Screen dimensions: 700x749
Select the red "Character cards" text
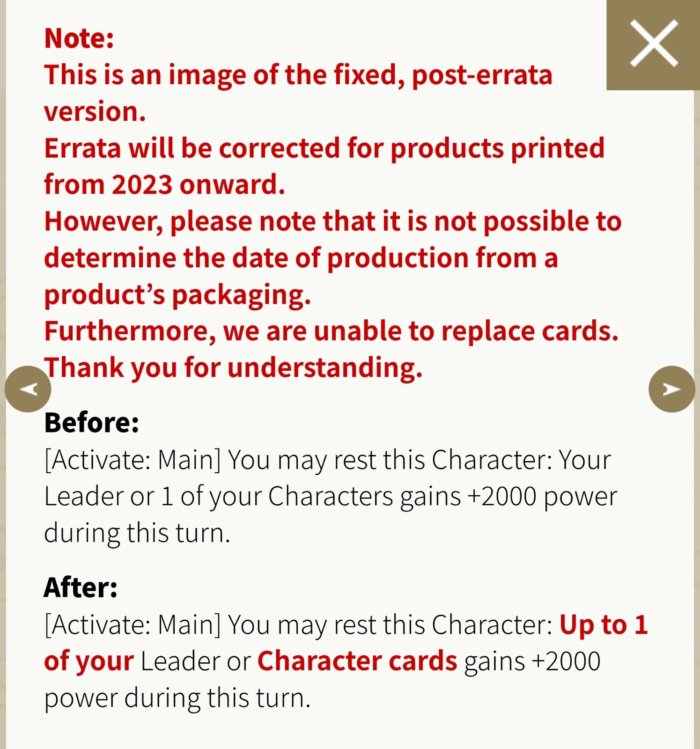click(x=357, y=661)
